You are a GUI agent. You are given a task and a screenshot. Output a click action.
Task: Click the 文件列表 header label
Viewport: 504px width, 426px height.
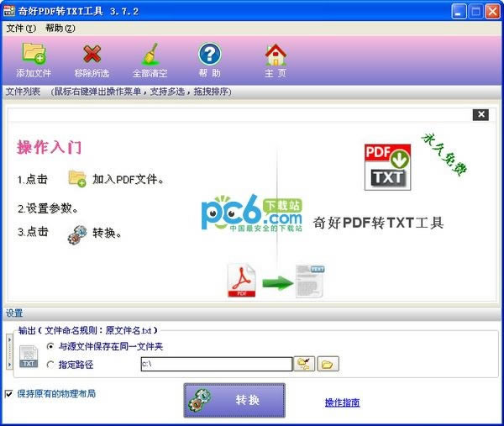coord(23,92)
